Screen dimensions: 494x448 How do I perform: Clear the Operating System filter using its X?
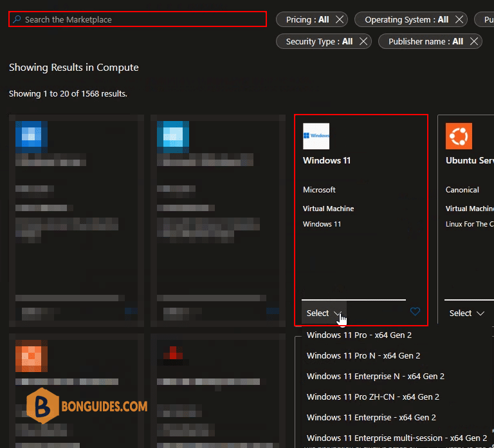459,19
